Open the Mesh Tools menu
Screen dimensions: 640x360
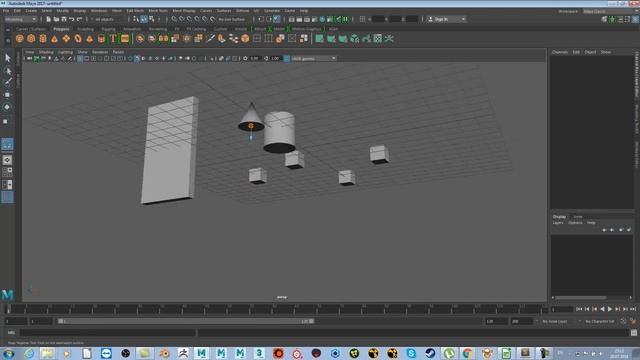(158, 11)
